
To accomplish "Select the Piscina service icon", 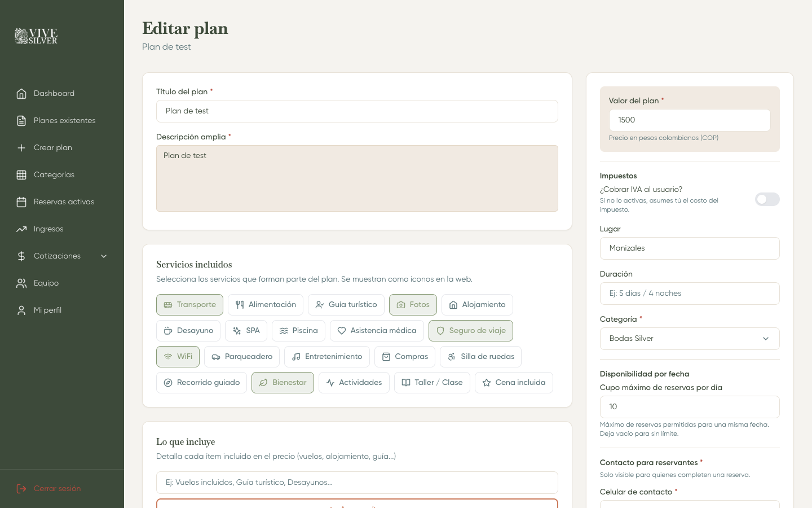I will tap(298, 330).
